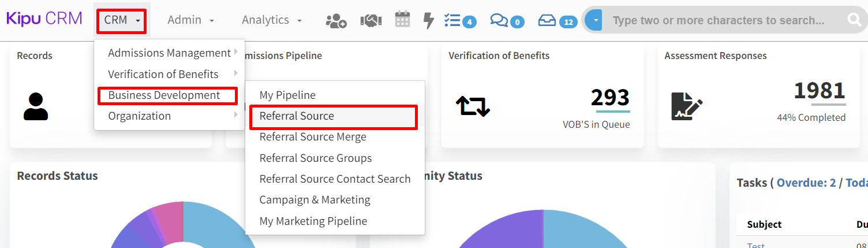
Task: Click the 293 VOB'S in Queue number
Action: coord(610,98)
